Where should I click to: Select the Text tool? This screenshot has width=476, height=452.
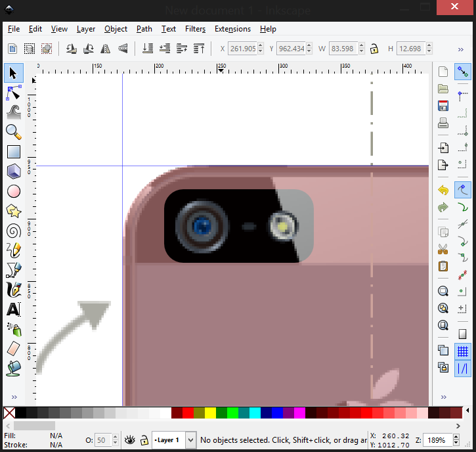13,309
